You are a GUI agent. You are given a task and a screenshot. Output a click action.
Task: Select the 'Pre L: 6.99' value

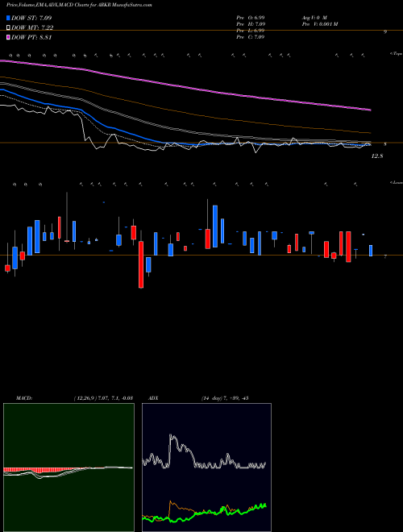click(x=251, y=31)
